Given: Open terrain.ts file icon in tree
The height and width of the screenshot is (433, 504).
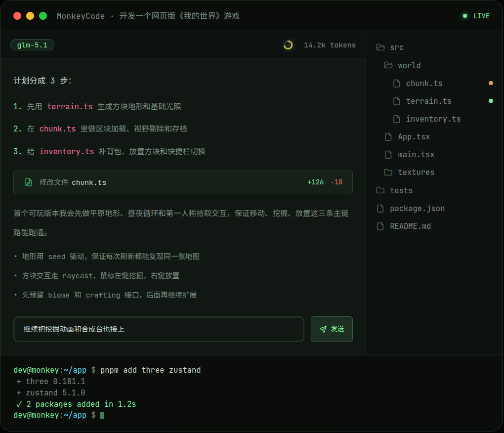Looking at the screenshot, I should point(397,101).
